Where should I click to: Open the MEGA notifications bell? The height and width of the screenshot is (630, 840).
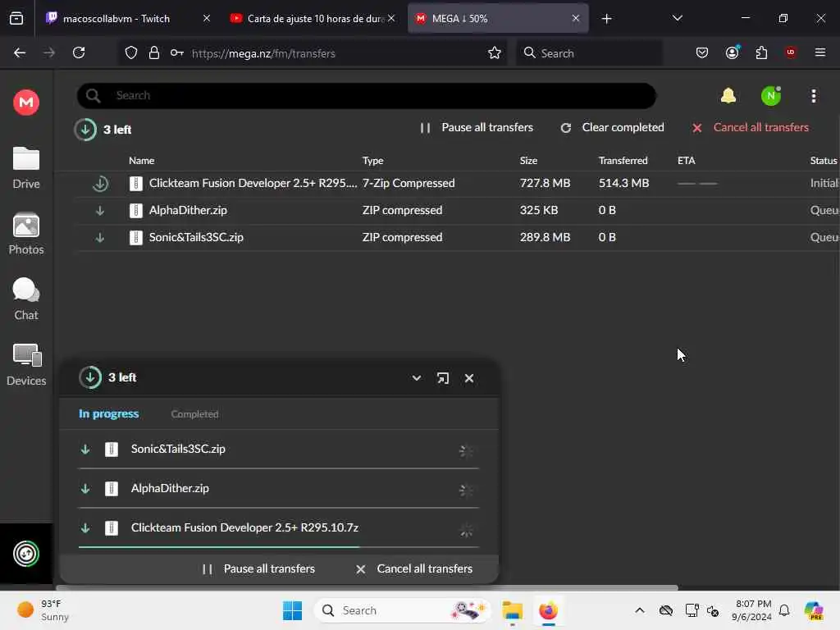(x=728, y=96)
